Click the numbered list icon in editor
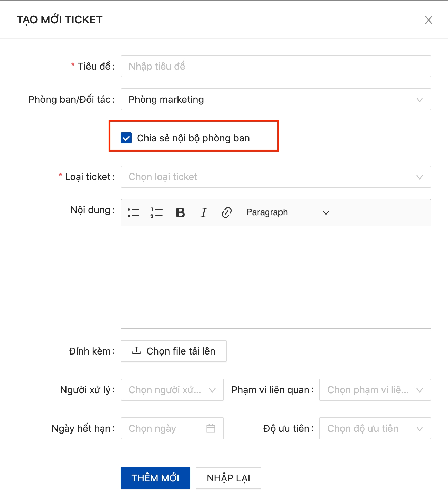 156,212
